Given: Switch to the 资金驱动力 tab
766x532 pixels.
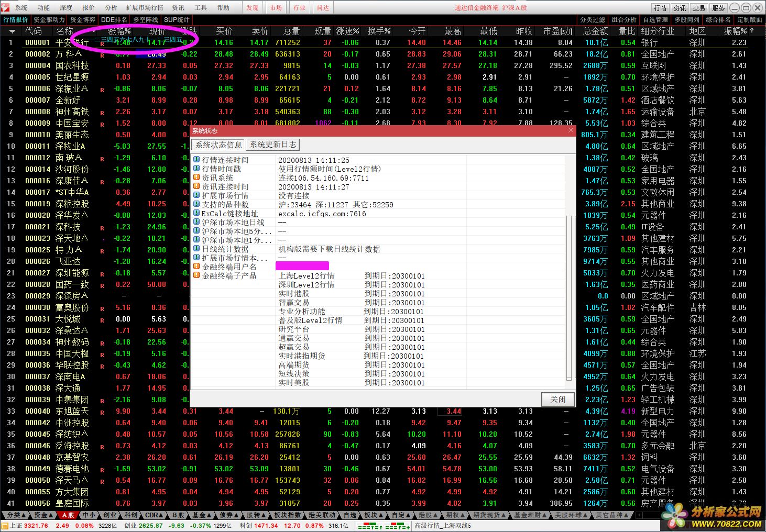Looking at the screenshot, I should 49,20.
